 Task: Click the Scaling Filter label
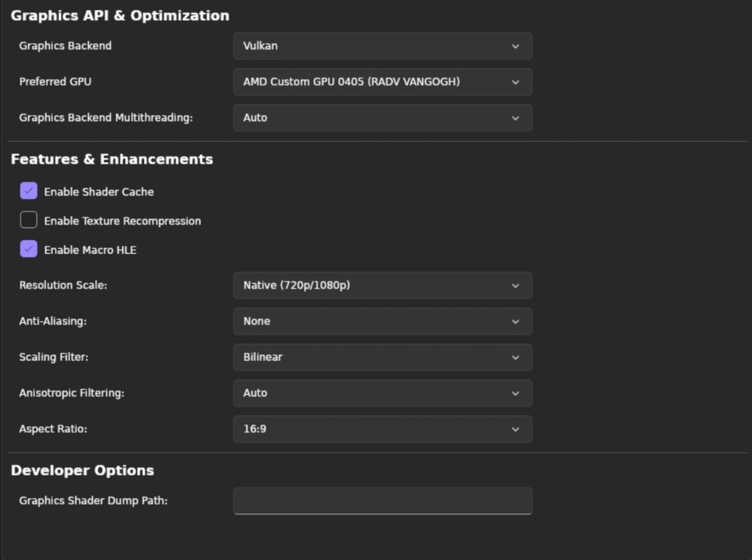54,357
